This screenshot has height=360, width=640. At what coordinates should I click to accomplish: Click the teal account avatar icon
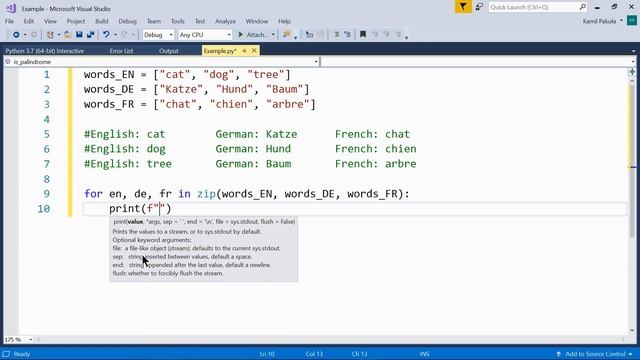pyautogui.click(x=632, y=21)
